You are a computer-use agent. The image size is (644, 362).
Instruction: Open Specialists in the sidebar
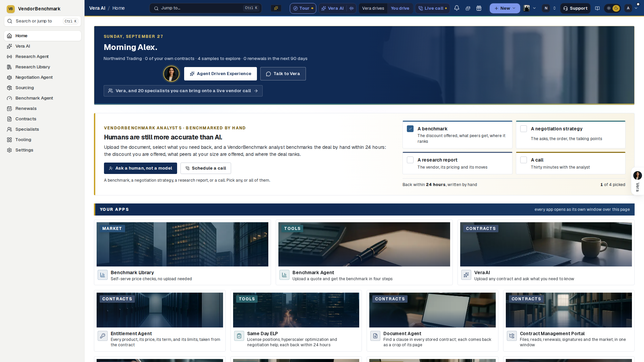[x=43, y=129]
